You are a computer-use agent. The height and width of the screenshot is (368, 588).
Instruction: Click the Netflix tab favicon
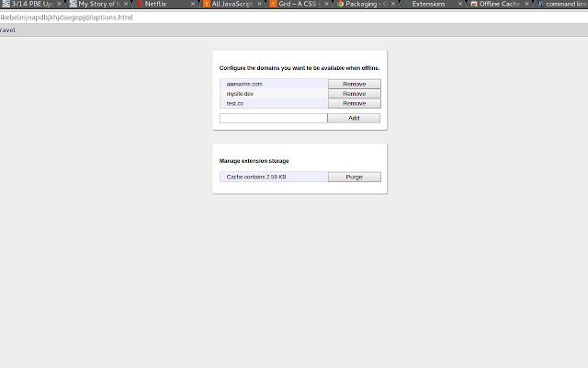pos(140,4)
